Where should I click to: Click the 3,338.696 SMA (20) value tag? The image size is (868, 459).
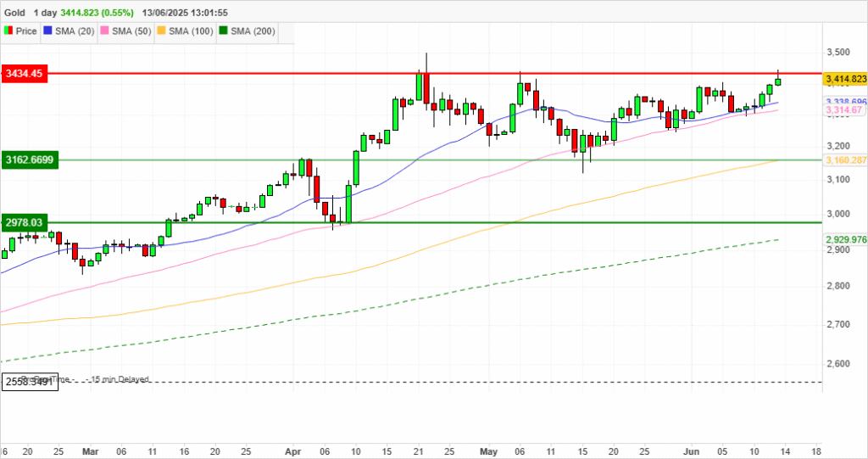(846, 102)
